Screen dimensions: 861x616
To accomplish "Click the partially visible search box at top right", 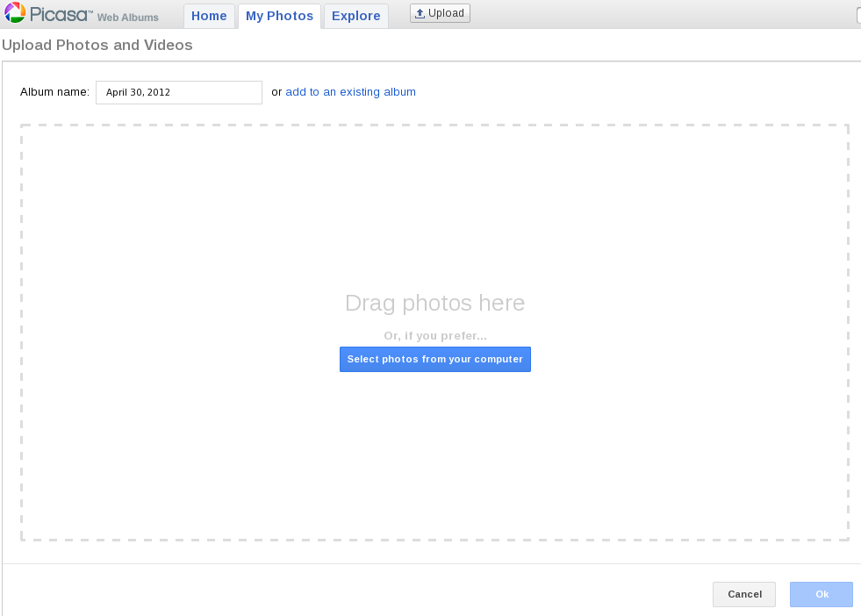I will pos(858,15).
